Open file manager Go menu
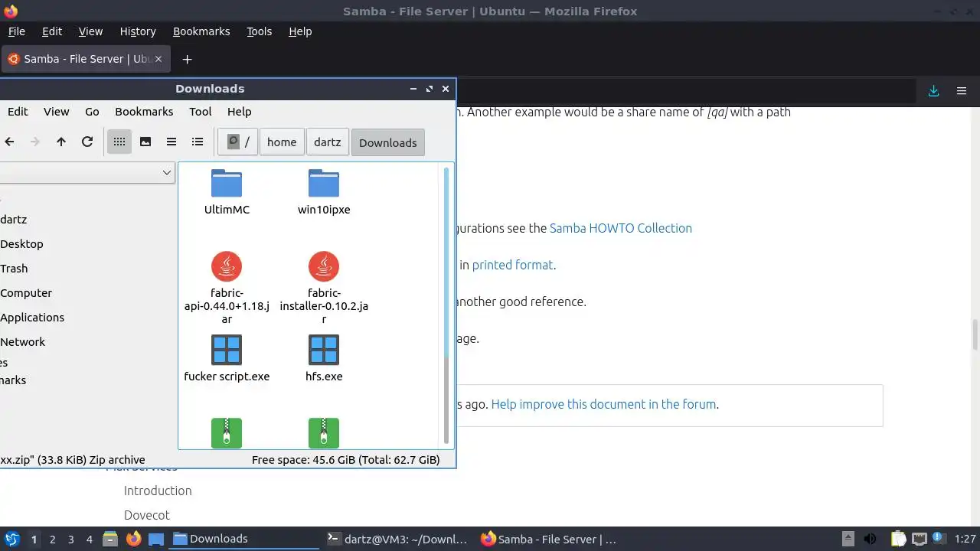Viewport: 980px width, 551px height. click(x=92, y=112)
